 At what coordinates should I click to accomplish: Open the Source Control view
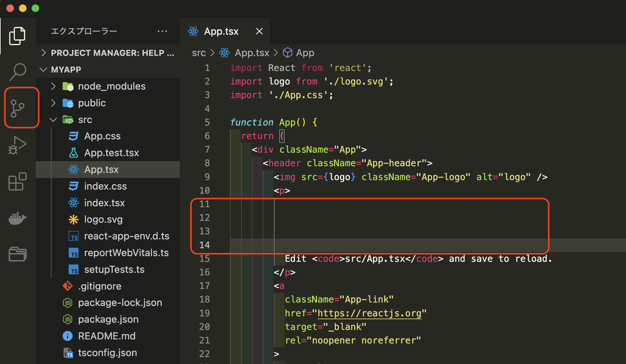(17, 108)
